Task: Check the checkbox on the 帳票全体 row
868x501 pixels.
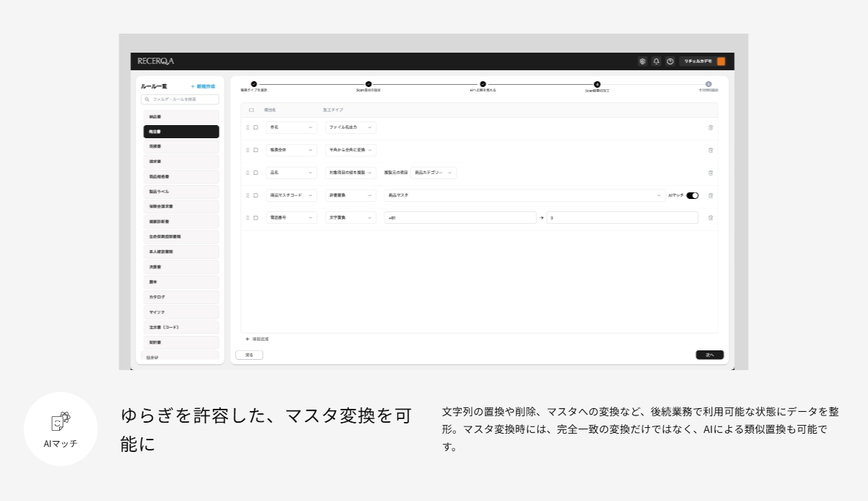Action: 255,150
